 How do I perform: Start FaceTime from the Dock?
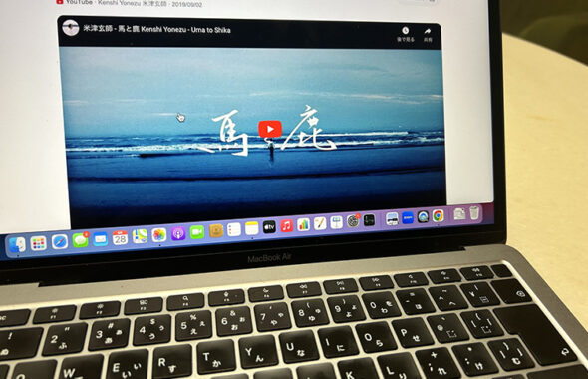[197, 232]
